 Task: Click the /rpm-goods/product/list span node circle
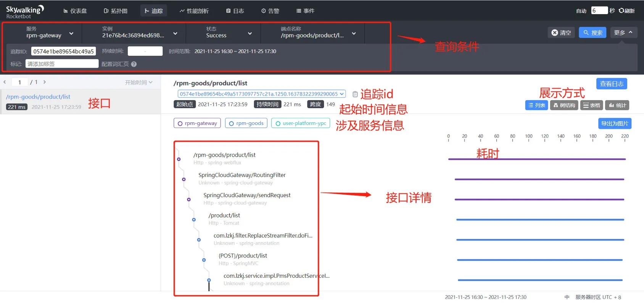coord(179,159)
